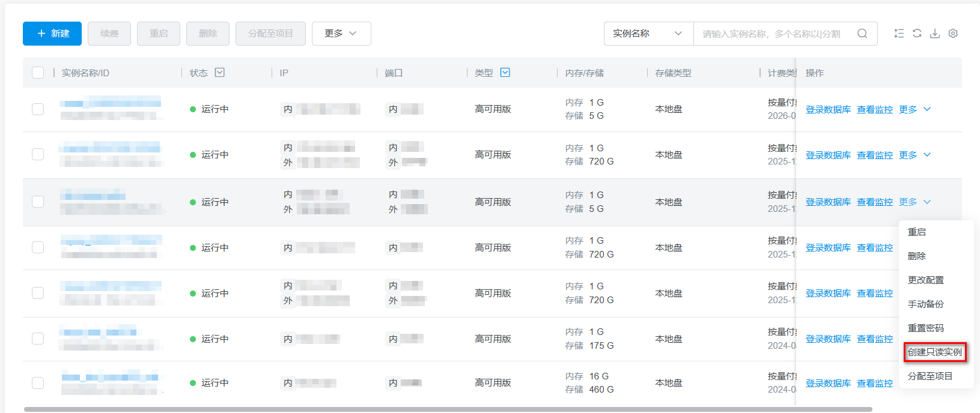
Task: Click the horizontal scrollbar at bottom
Action: 448,409
